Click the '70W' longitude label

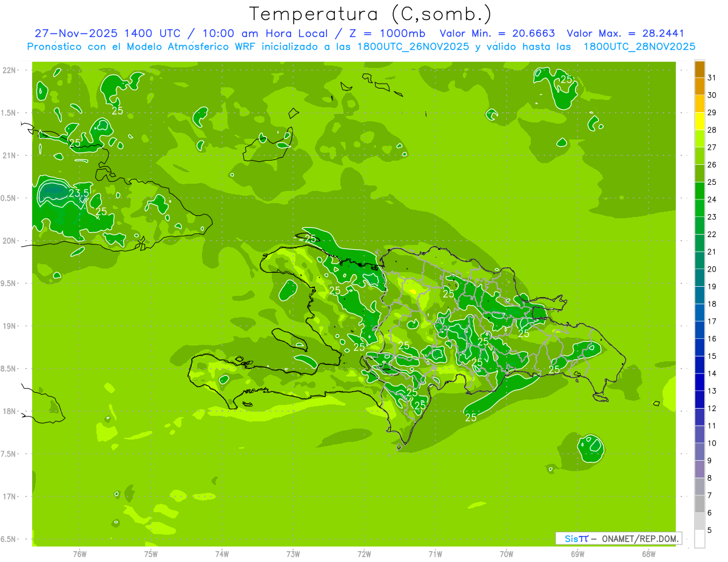[507, 554]
